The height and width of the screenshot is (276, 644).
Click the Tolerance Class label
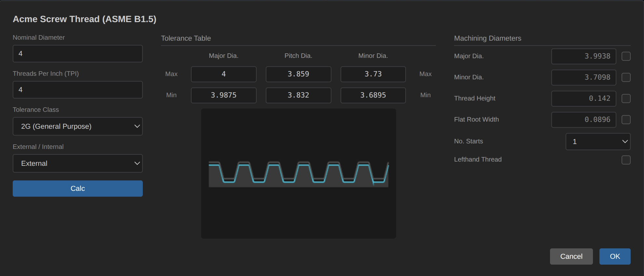tap(36, 110)
